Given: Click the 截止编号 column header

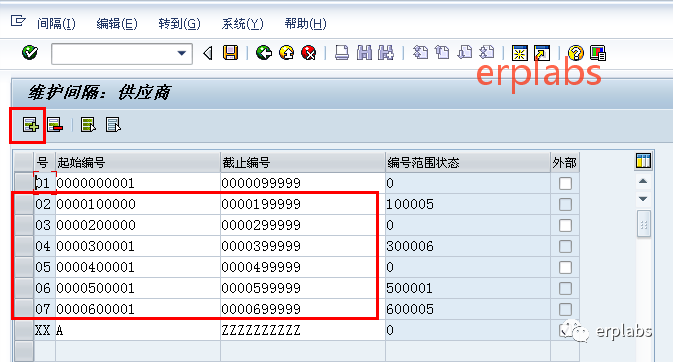Looking at the screenshot, I should point(303,163).
